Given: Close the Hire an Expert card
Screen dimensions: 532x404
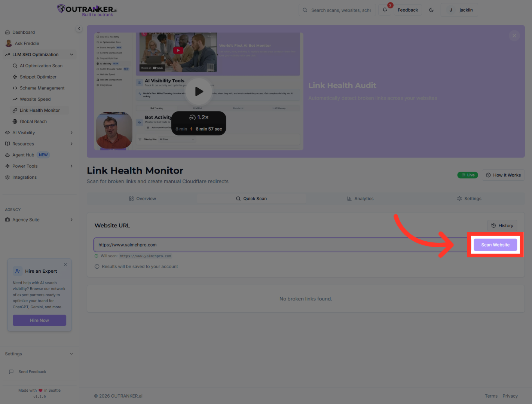Looking at the screenshot, I should pyautogui.click(x=65, y=264).
